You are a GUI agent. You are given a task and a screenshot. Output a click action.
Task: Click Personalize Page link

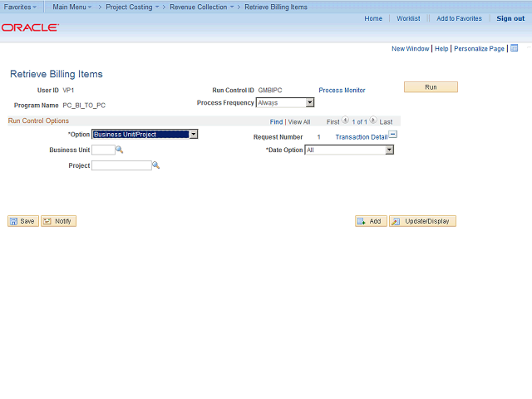tap(479, 48)
